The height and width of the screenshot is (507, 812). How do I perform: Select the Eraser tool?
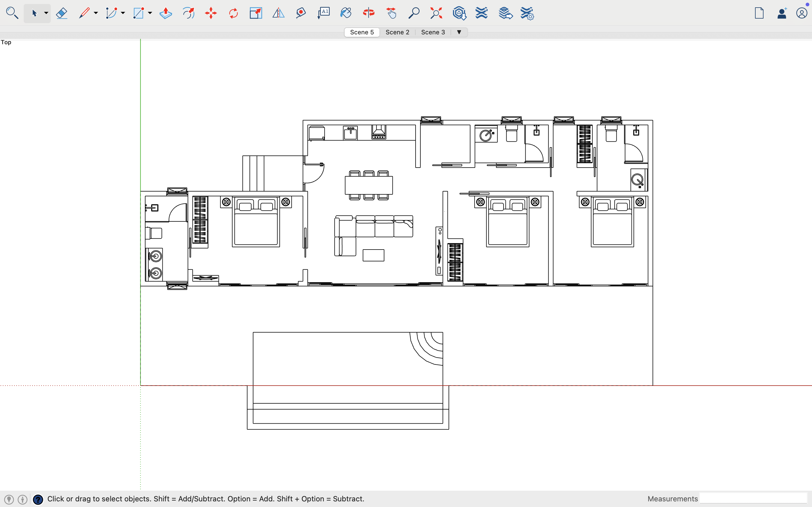62,13
